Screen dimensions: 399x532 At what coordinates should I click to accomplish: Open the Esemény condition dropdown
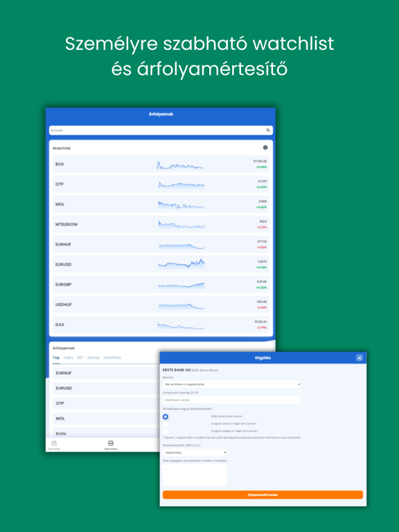pyautogui.click(x=232, y=384)
